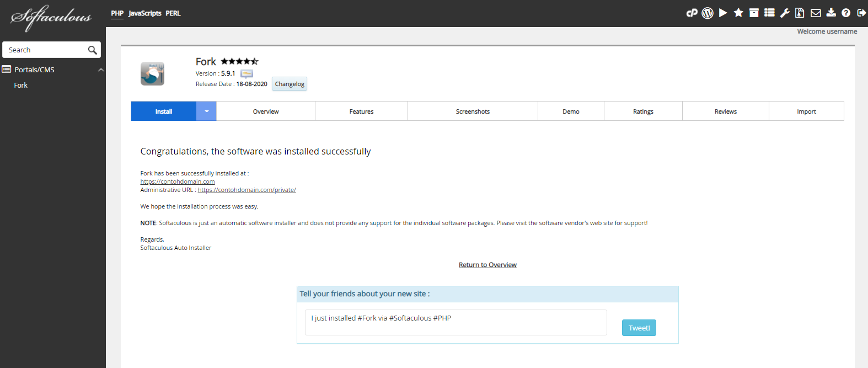Click the question mark help icon
The height and width of the screenshot is (368, 868).
coord(846,13)
